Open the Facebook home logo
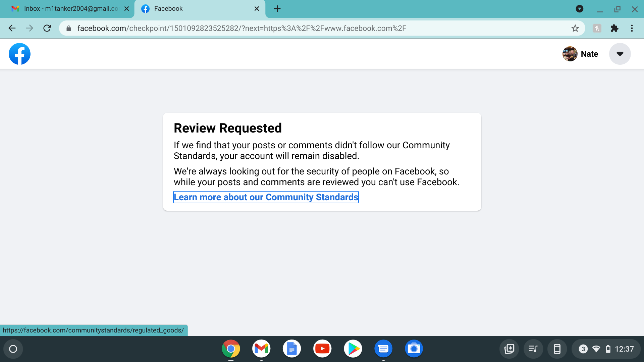The height and width of the screenshot is (362, 644). click(19, 54)
